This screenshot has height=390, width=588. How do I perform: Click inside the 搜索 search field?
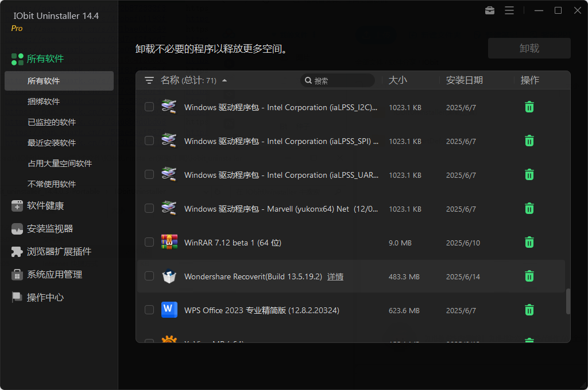[x=338, y=80]
